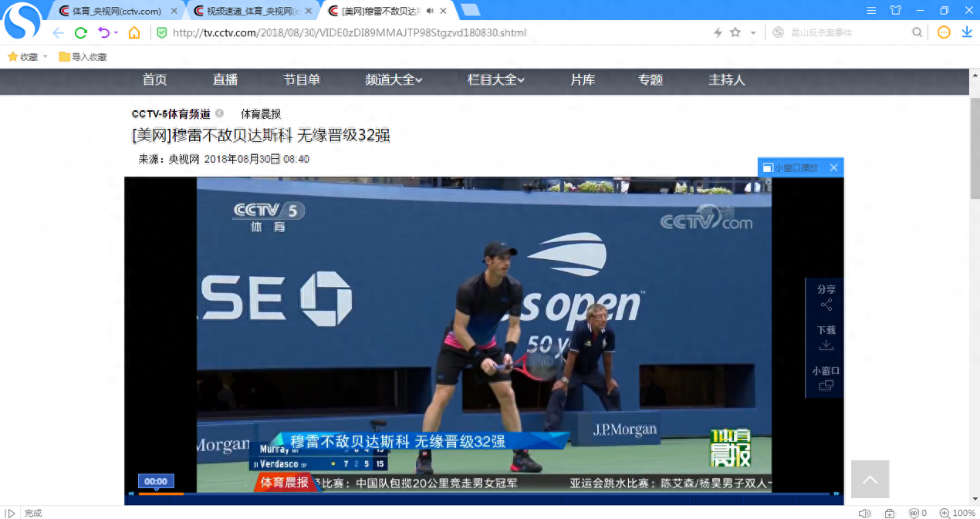Click the search magnifier icon in the search box

coord(917,32)
